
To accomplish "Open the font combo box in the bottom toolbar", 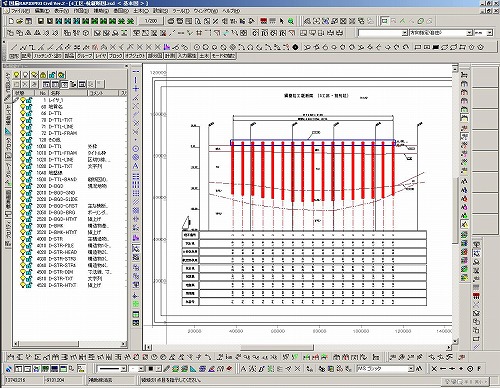I will 385,369.
